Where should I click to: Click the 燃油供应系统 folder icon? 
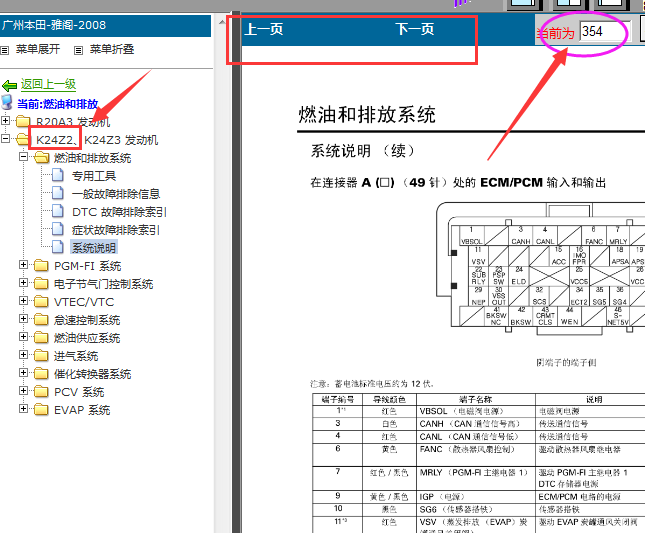pyautogui.click(x=41, y=337)
